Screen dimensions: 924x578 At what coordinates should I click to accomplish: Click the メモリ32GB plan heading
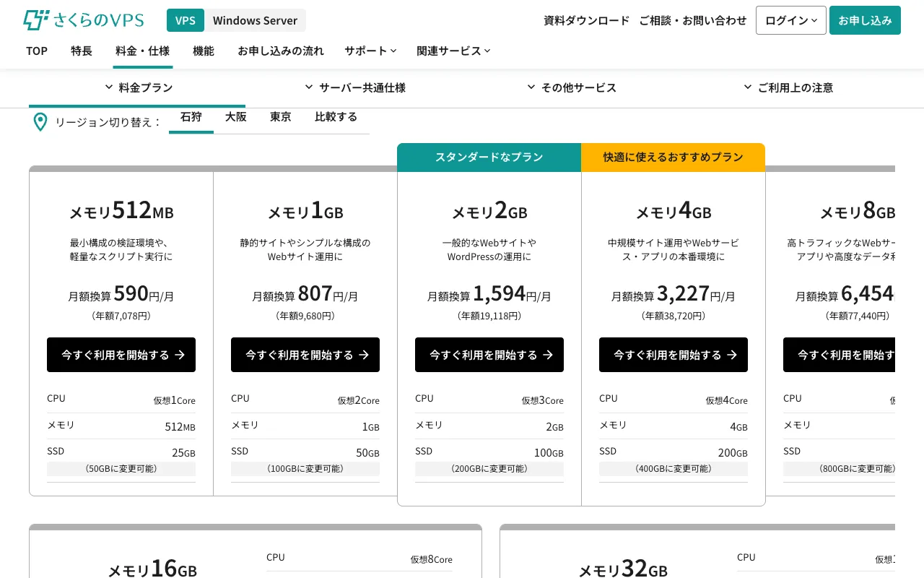pyautogui.click(x=623, y=569)
